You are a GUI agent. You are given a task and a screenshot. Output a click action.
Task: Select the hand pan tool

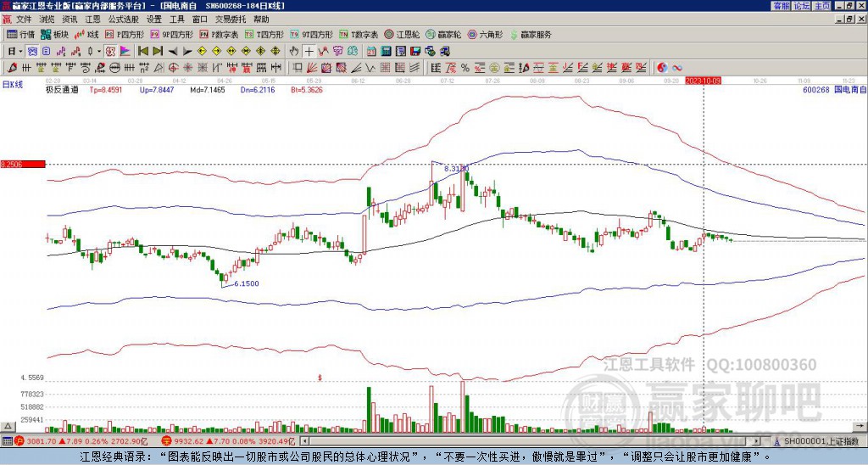click(x=294, y=52)
